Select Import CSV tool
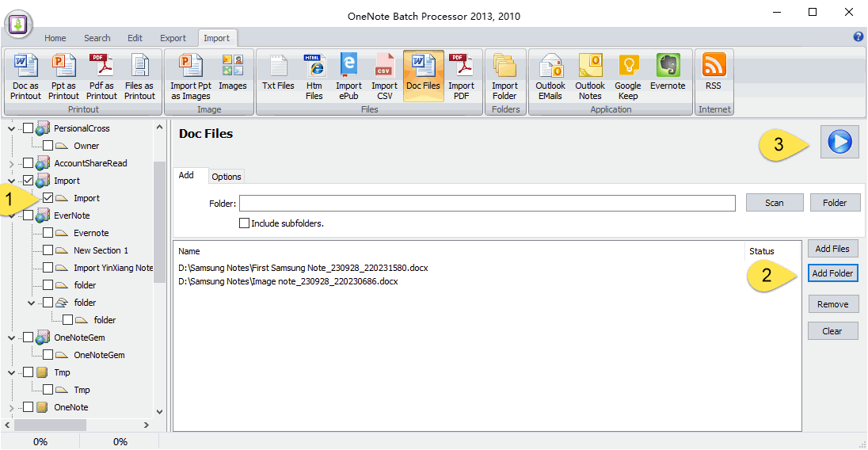 point(384,77)
